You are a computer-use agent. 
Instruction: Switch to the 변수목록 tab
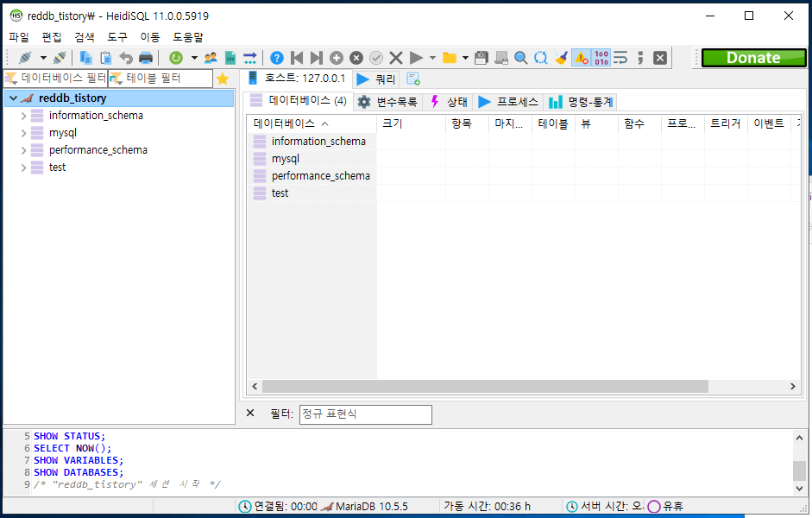pyautogui.click(x=387, y=102)
